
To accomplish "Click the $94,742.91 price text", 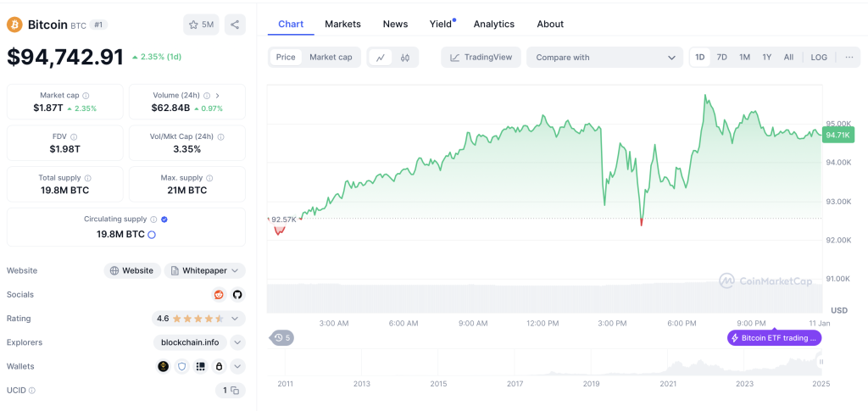I will coord(65,57).
